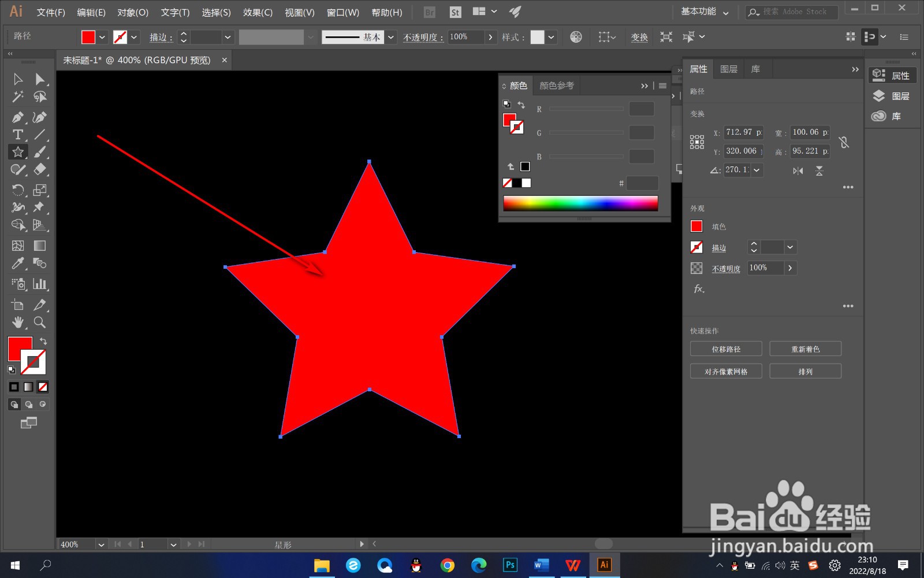Open the 效果(C) menu
Image resolution: width=924 pixels, height=578 pixels.
point(258,12)
